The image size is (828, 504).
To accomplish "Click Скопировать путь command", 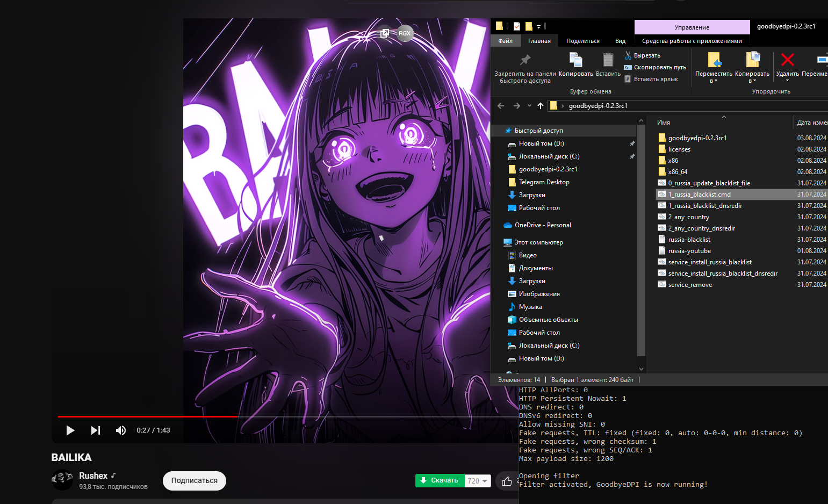I will [655, 67].
